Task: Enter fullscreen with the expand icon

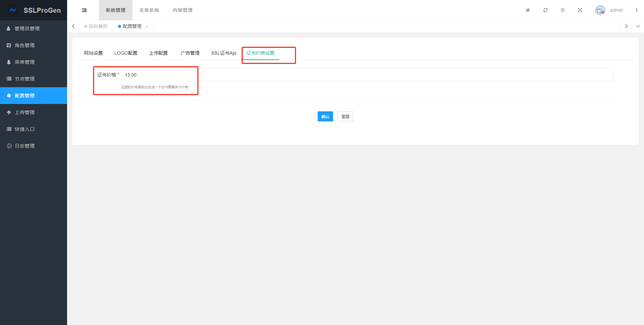Action: (x=580, y=10)
